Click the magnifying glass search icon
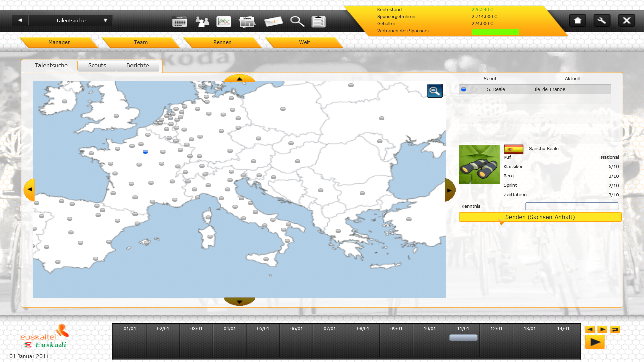Screen dimensions: 644x362 (x=297, y=22)
